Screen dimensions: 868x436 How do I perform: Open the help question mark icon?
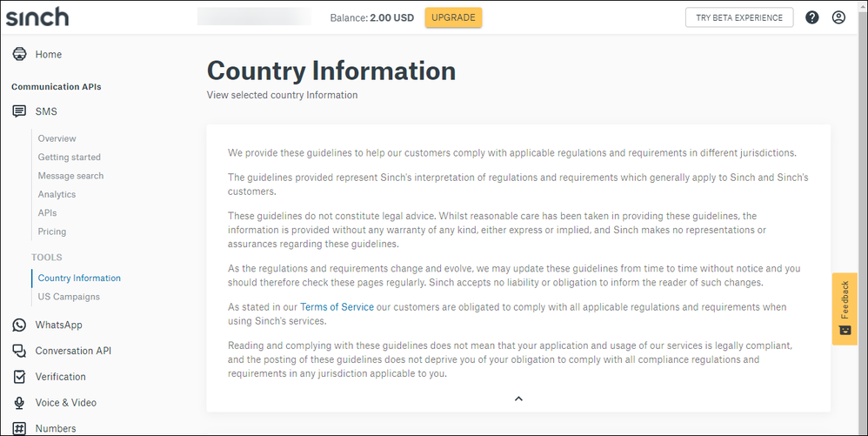812,17
